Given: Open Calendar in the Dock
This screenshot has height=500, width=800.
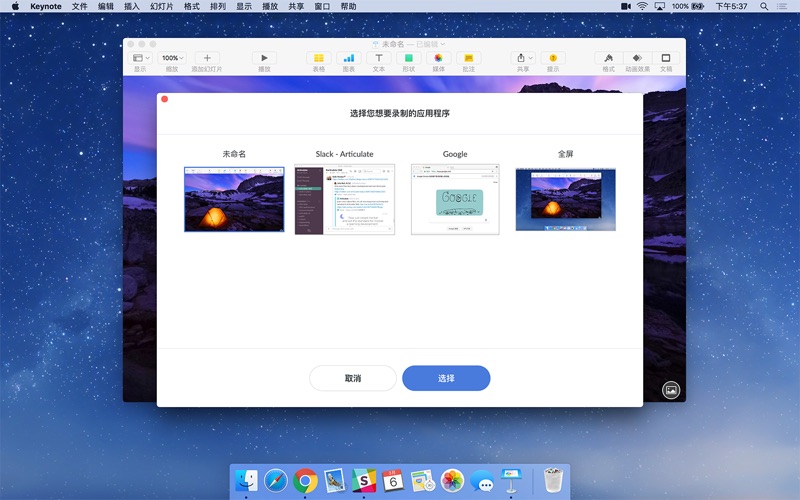Looking at the screenshot, I should click(x=393, y=481).
